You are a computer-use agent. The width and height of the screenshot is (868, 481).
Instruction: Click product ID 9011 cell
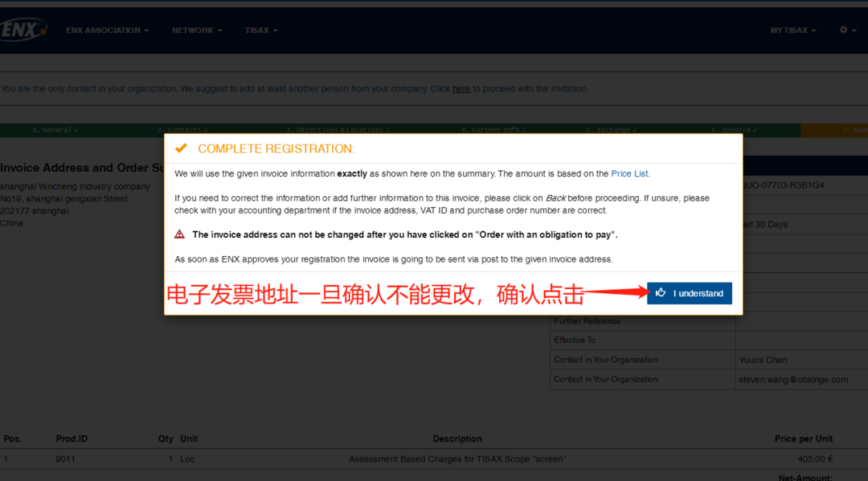click(65, 459)
